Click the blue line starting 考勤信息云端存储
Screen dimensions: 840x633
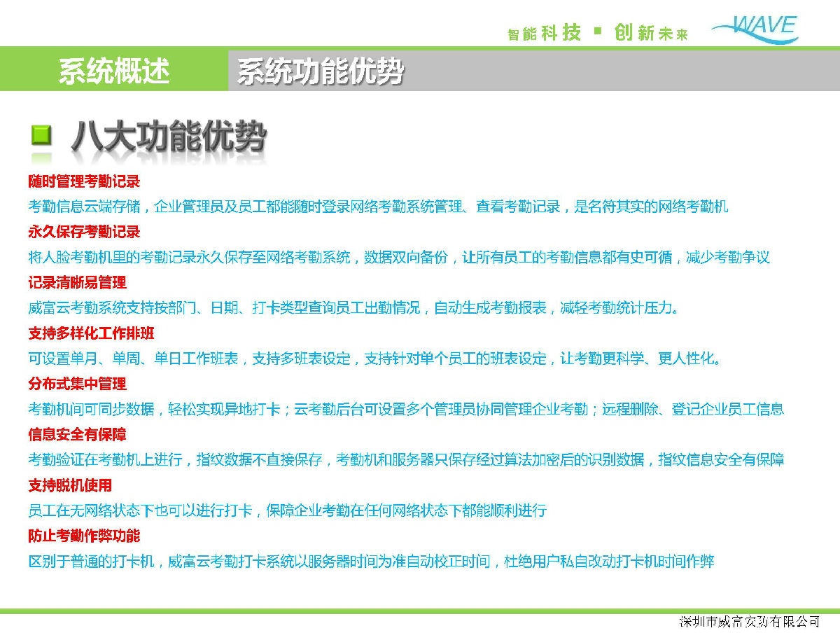pos(378,207)
